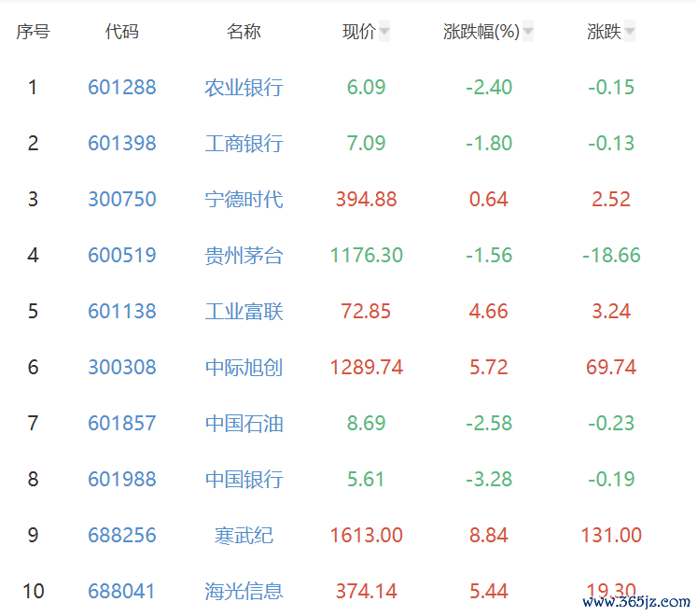Click the 代码 column header
Screen dimensions: 697x616
[x=122, y=32]
